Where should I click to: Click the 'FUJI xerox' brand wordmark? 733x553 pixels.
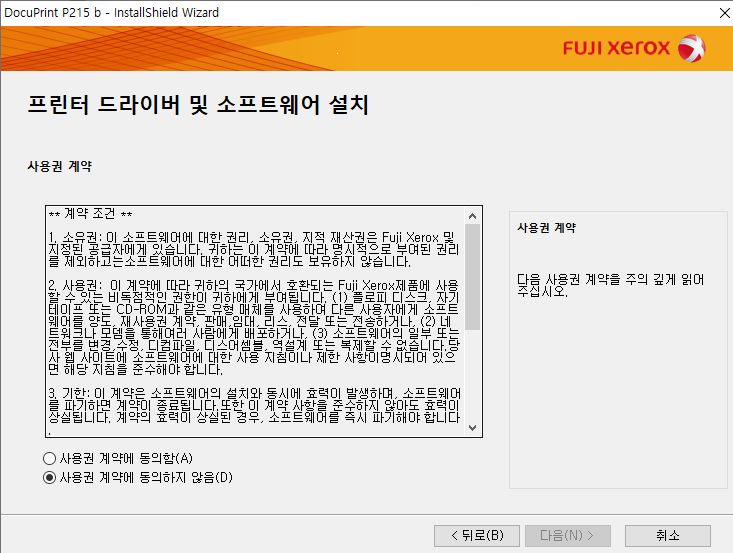(616, 48)
